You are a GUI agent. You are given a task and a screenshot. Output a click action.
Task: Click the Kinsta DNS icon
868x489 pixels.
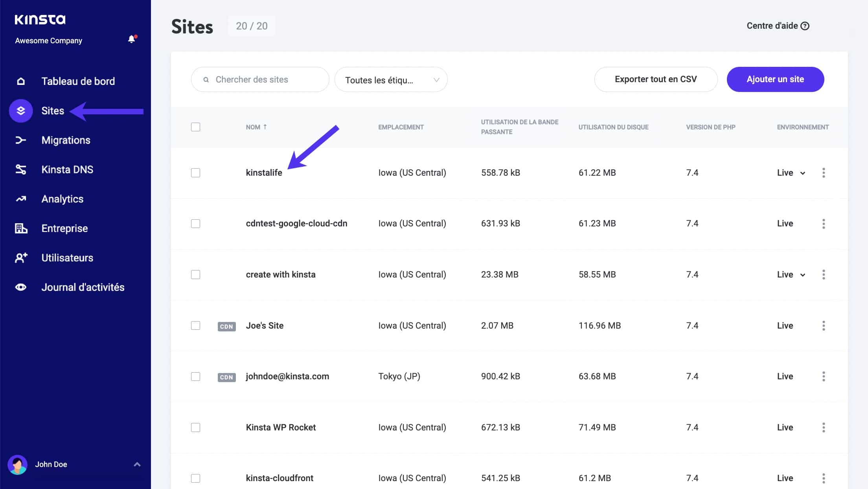tap(20, 169)
